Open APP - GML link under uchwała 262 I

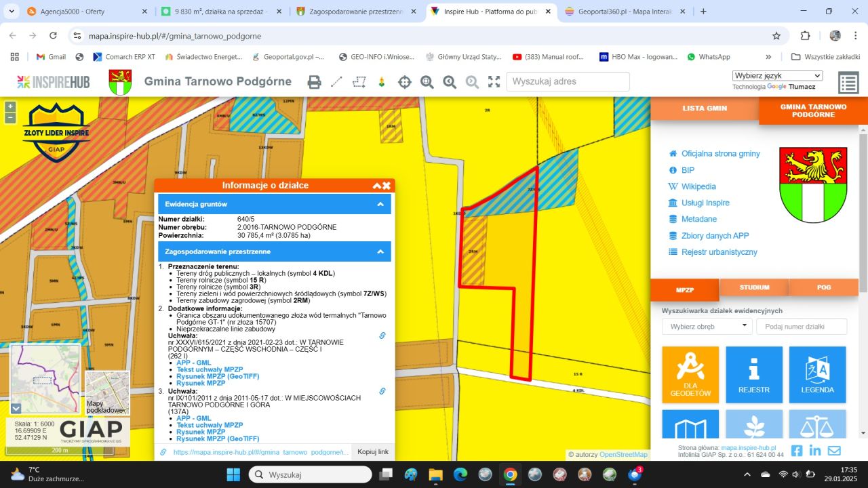(194, 363)
